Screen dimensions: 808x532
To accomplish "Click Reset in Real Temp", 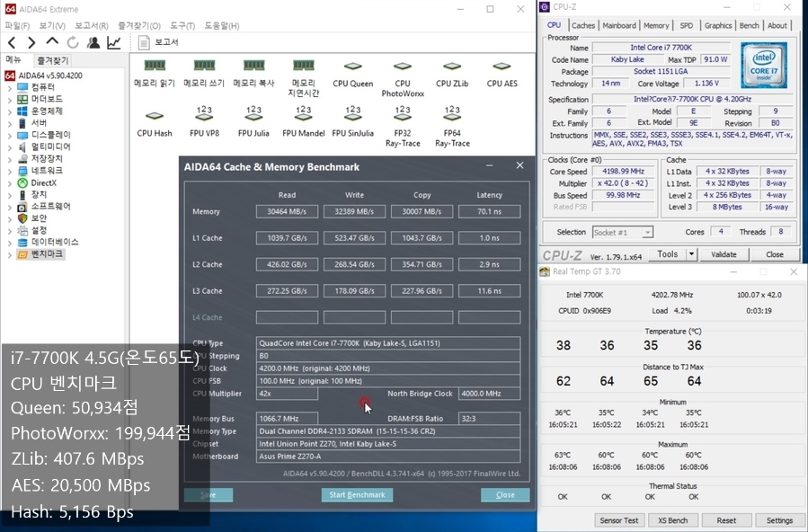I will click(726, 520).
